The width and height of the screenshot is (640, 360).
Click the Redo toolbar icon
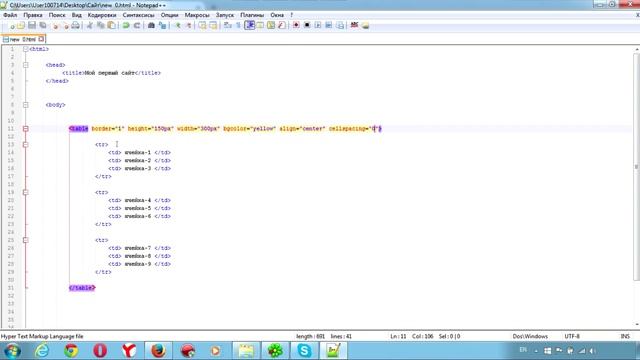point(137,26)
